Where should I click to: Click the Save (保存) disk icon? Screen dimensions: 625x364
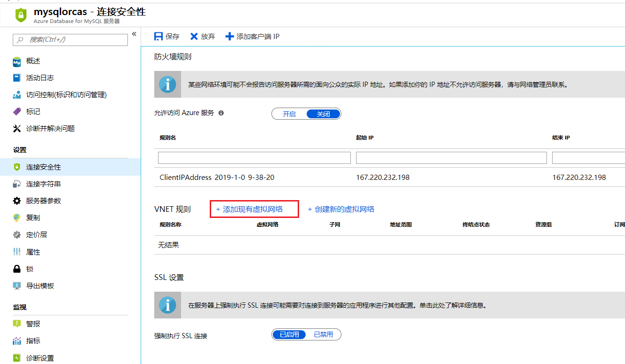tap(158, 37)
